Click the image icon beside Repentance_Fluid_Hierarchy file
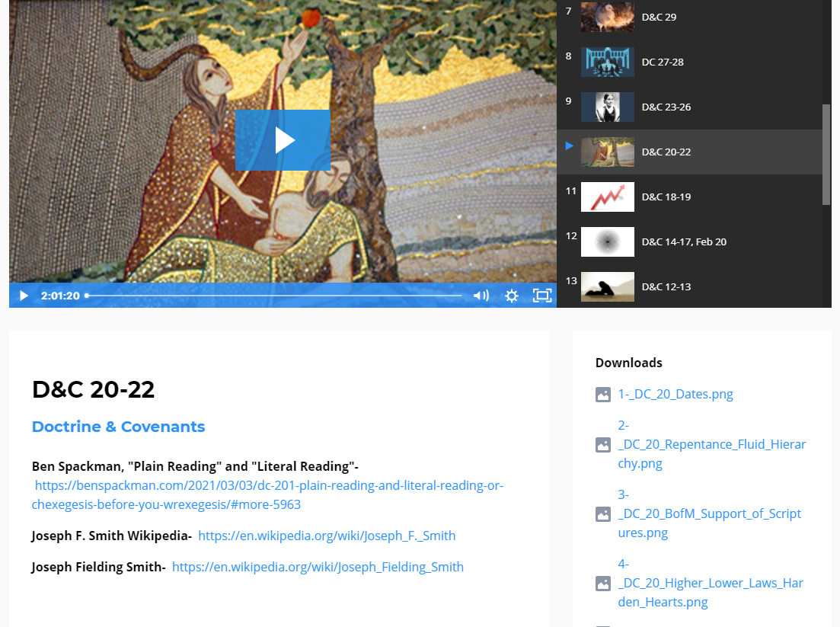840x627 pixels. (x=603, y=445)
